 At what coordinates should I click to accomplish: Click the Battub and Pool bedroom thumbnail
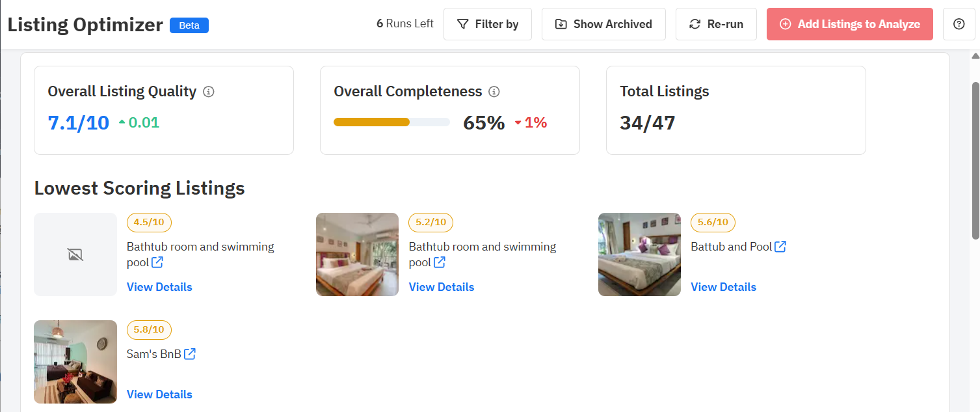pos(639,254)
